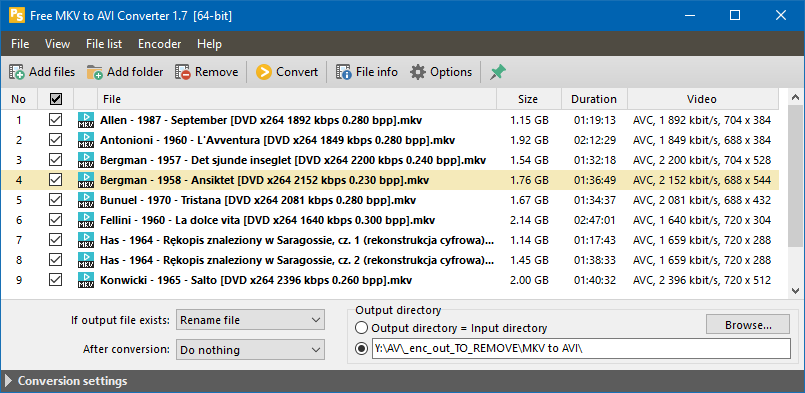Toggle the green pin always-on-top icon
Image resolution: width=805 pixels, height=393 pixels.
pyautogui.click(x=497, y=72)
